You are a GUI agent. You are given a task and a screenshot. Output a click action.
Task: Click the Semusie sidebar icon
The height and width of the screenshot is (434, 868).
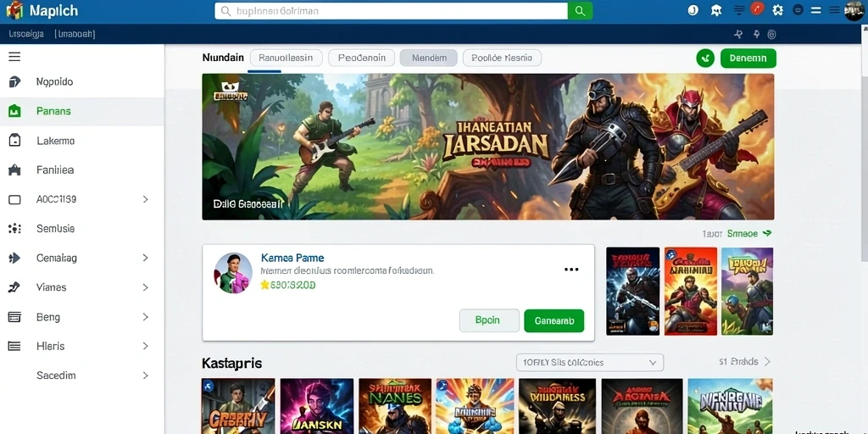[14, 228]
